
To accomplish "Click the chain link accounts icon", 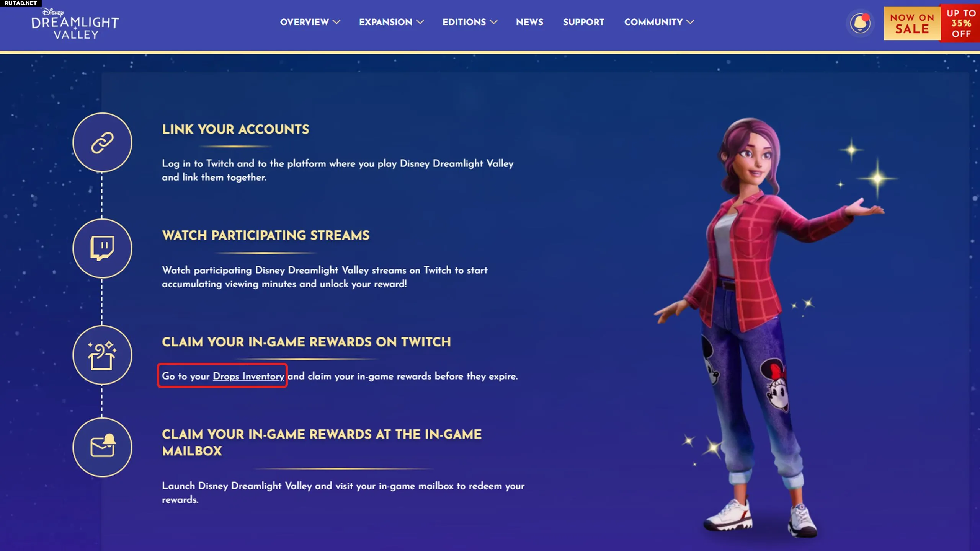I will tap(102, 142).
